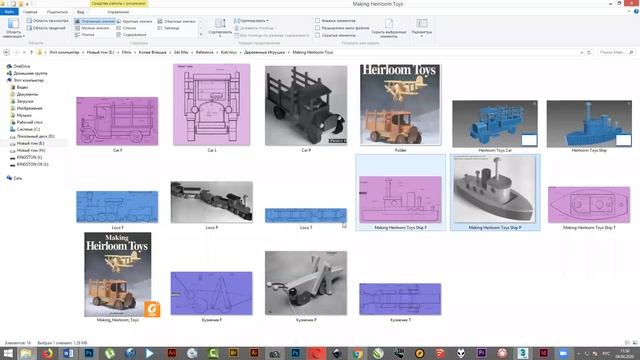The height and width of the screenshot is (360, 640).
Task: Open the navigation pane dropdown button
Action: (x=13, y=28)
